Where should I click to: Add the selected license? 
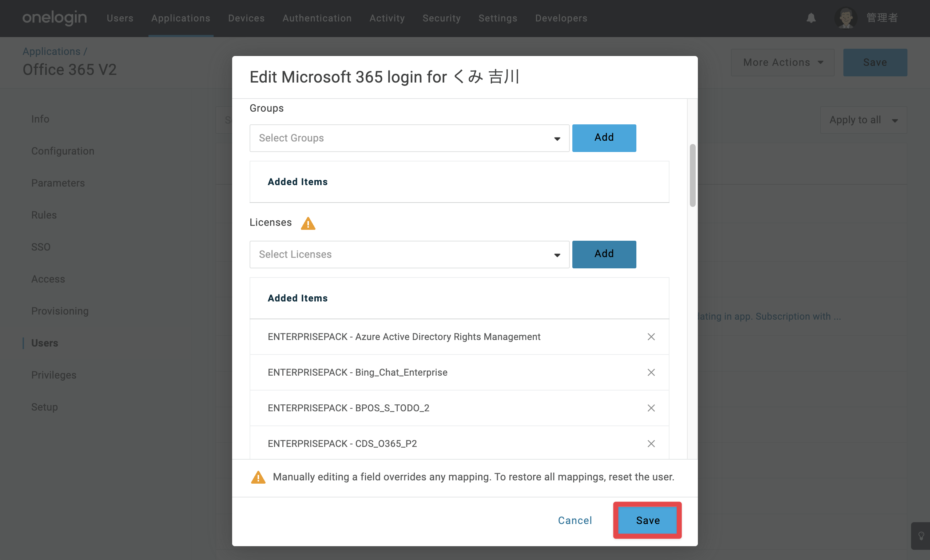point(604,254)
